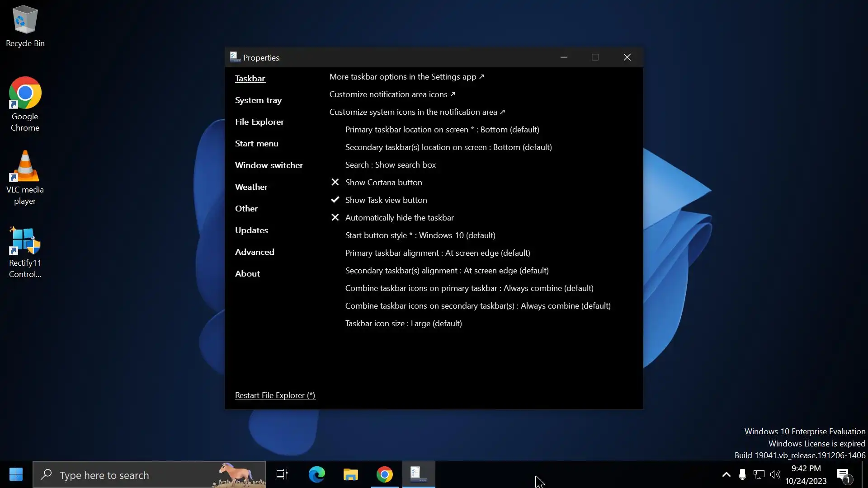868x488 pixels.
Task: Click the volume icon in system tray
Action: [x=775, y=474]
